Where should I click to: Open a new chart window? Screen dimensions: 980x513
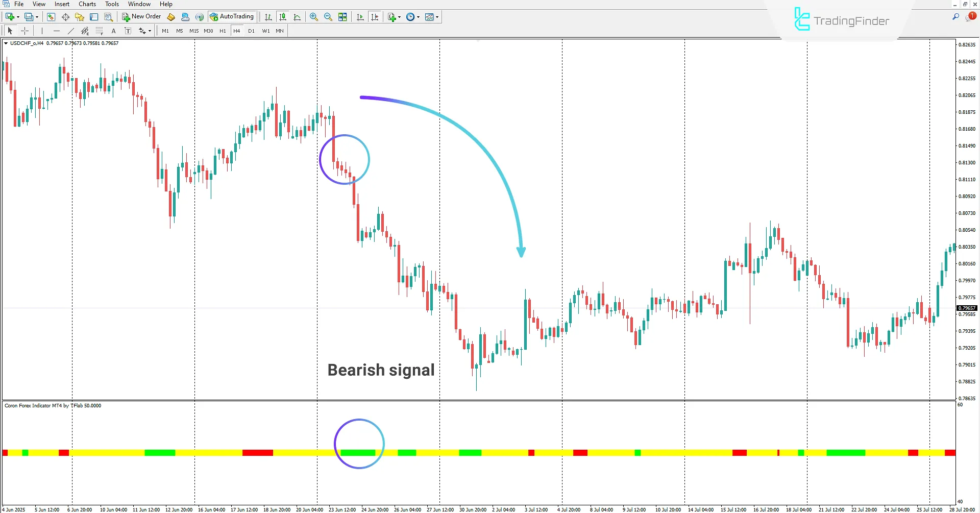pyautogui.click(x=10, y=17)
